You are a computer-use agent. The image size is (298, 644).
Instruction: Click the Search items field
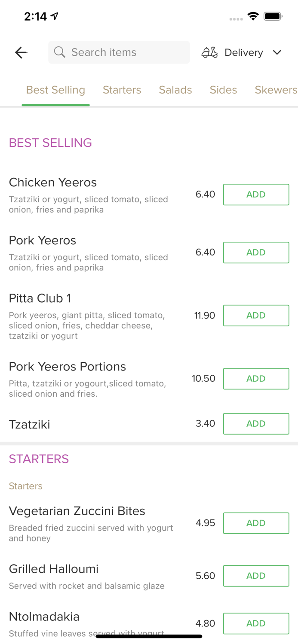pos(125,52)
